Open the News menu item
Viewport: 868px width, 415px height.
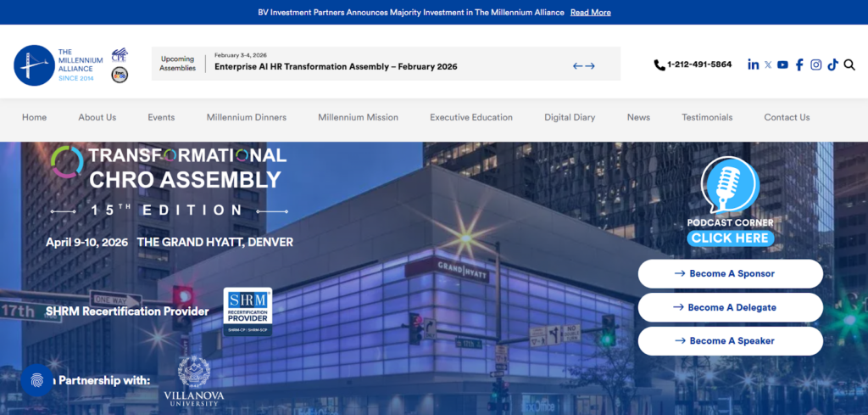click(638, 117)
